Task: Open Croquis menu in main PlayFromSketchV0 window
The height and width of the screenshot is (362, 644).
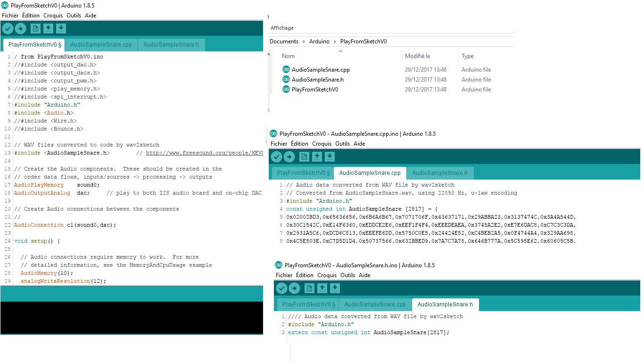Action: coord(53,16)
